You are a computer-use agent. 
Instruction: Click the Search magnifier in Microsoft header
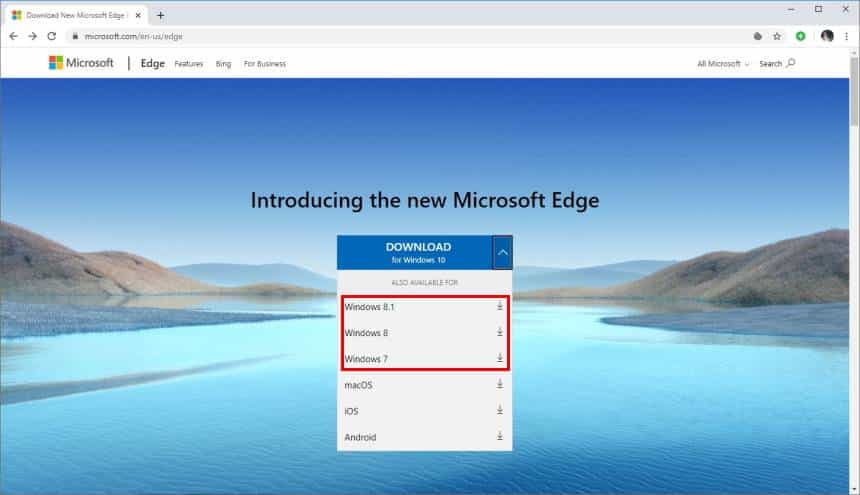pos(790,64)
